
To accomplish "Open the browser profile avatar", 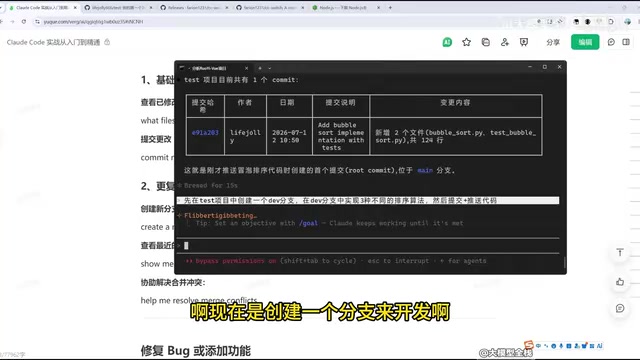I will tap(627, 22).
